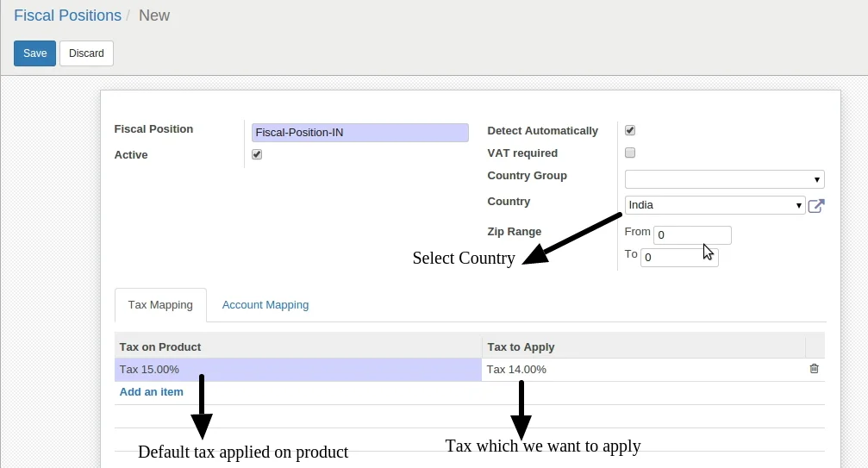Expand the Country dropdown showing India
This screenshot has width=868, height=468.
[715, 205]
